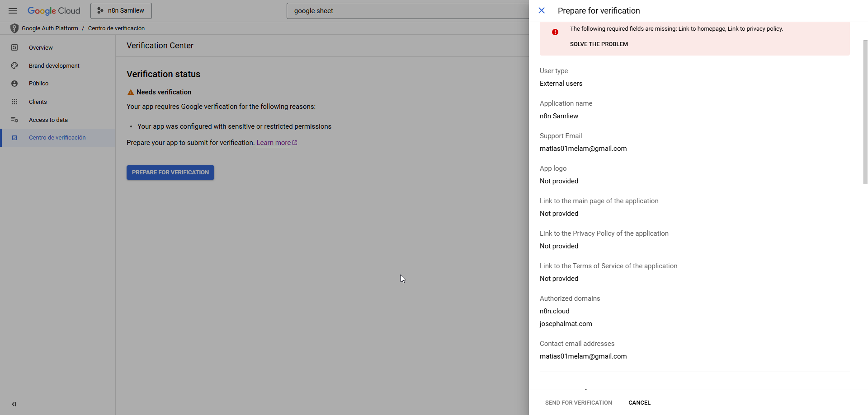Open the Overview sidebar item

coord(58,47)
